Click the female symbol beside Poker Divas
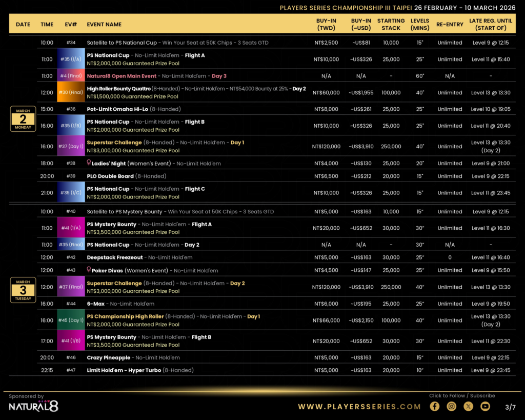The width and height of the screenshot is (525, 420). point(89,270)
